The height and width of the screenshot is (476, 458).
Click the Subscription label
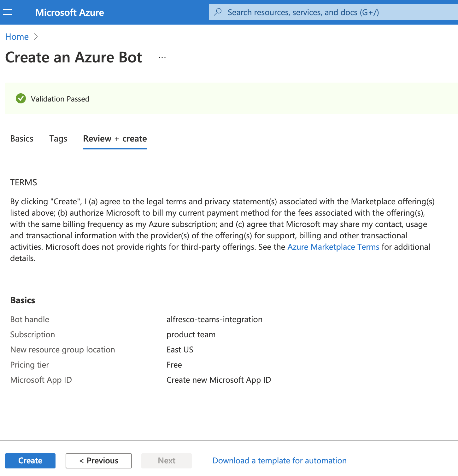[32, 335]
